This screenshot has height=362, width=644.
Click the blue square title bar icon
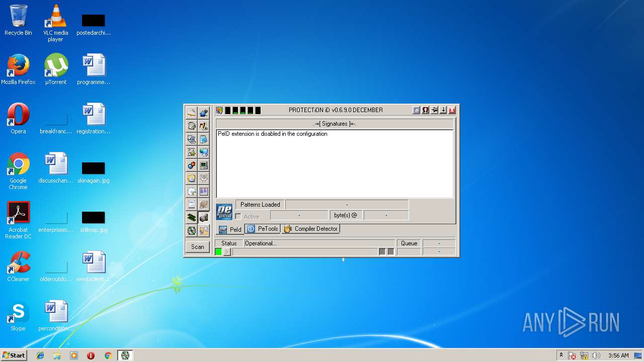coord(416,110)
